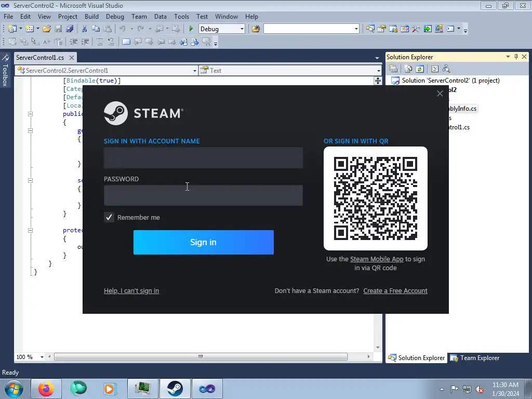Open the Steam Mobile App link
Viewport: 532px width, 399px height.
point(377,259)
